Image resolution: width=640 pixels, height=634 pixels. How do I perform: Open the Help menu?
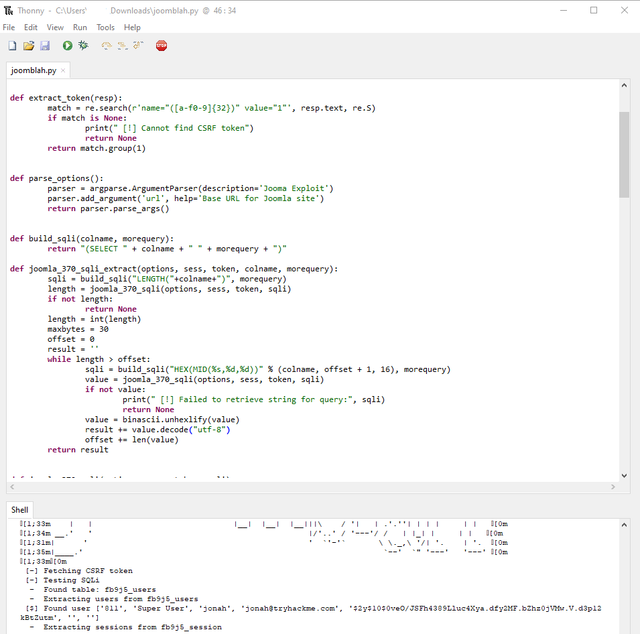point(132,27)
